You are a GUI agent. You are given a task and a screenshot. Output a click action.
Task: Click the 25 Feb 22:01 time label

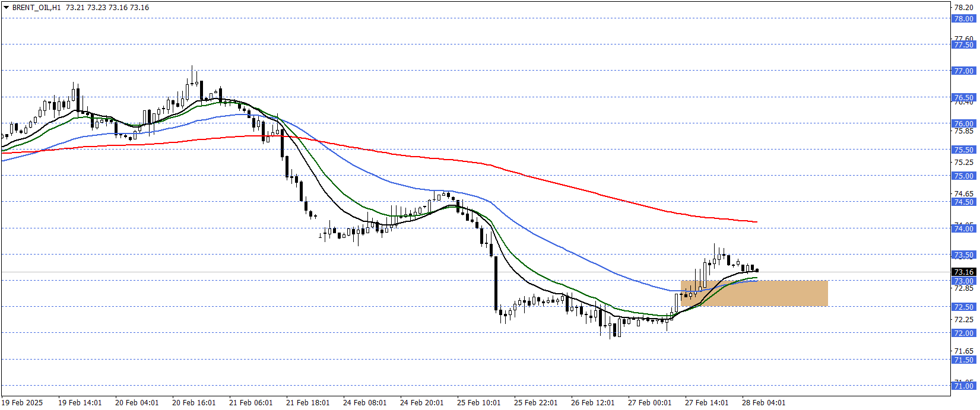536,402
